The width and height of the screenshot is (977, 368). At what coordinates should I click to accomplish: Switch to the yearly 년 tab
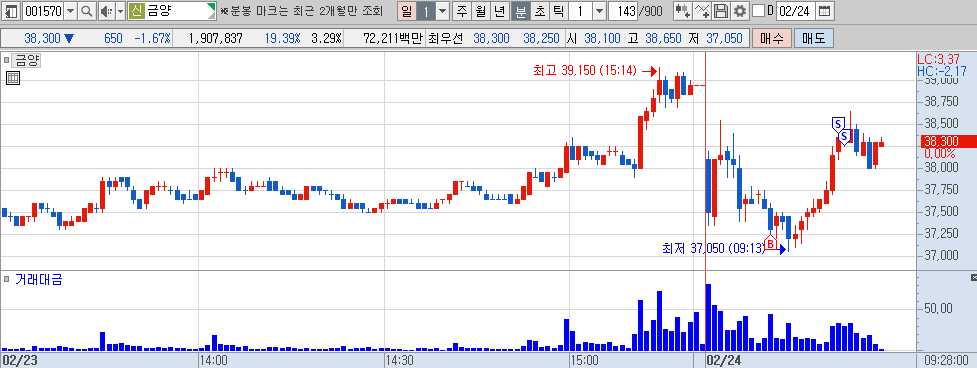(x=500, y=11)
